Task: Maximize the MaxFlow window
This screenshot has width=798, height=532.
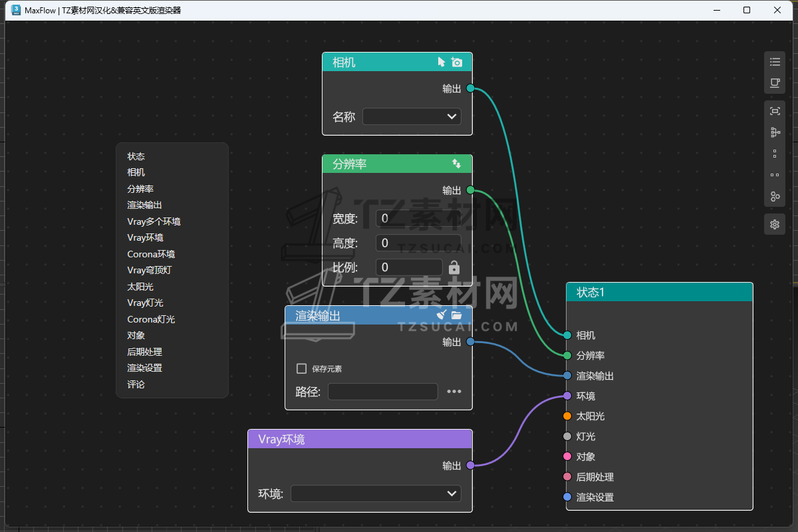Action: [747, 10]
